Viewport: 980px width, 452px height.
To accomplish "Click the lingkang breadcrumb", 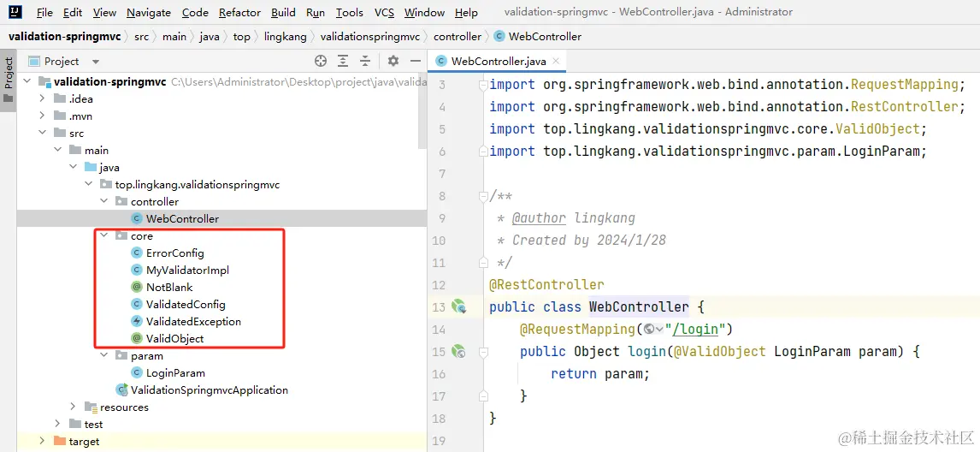I will [285, 36].
